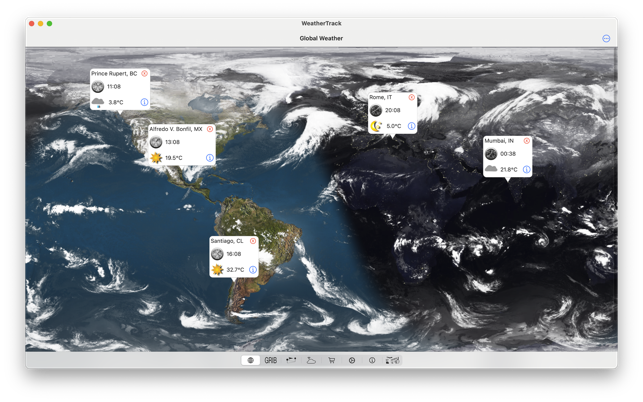Screen dimensions: 643x402
Task: Open the more options ellipsis button
Action: 606,39
